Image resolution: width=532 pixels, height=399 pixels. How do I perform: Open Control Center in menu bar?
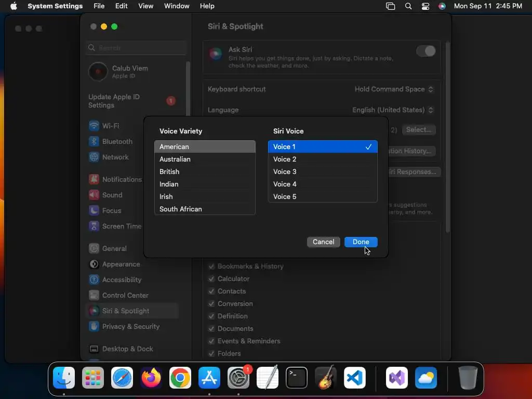pos(425,6)
